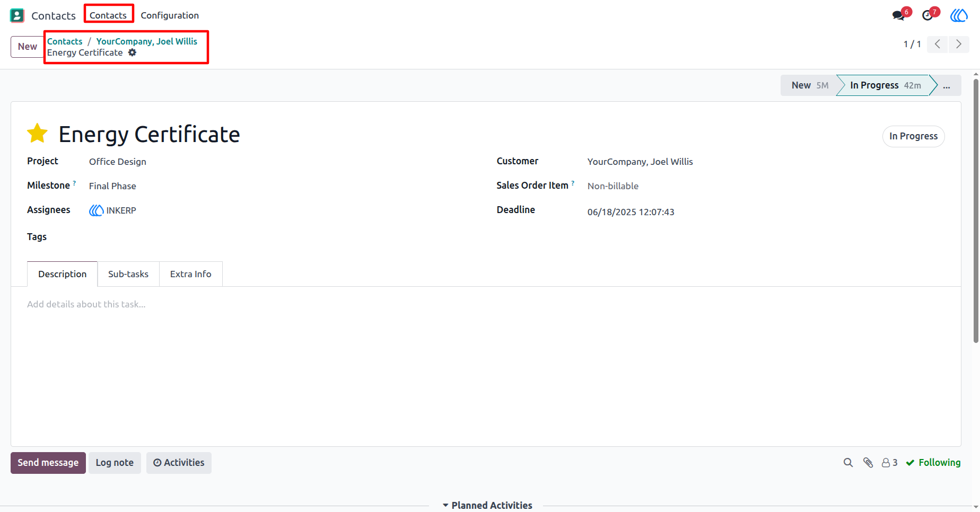Open the YourCompany, Joel Willis breadcrumb

click(146, 41)
